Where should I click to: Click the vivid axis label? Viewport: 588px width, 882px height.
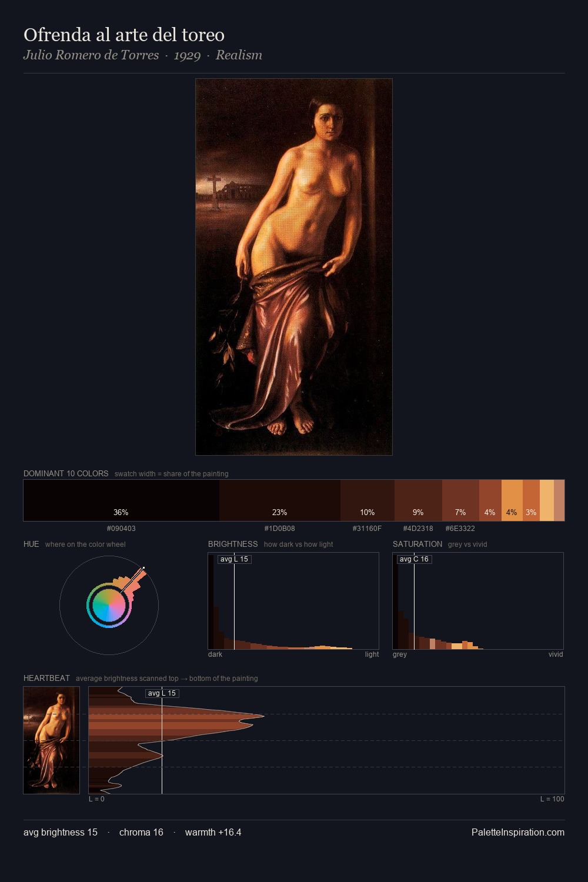(556, 654)
